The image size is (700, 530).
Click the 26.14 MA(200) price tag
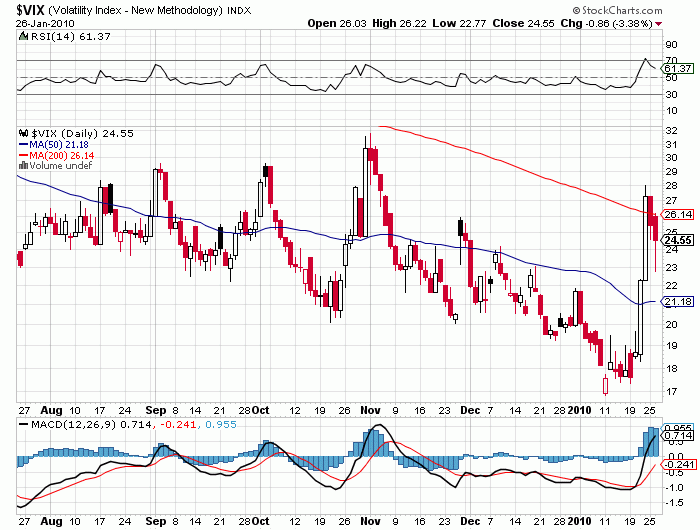pyautogui.click(x=678, y=214)
